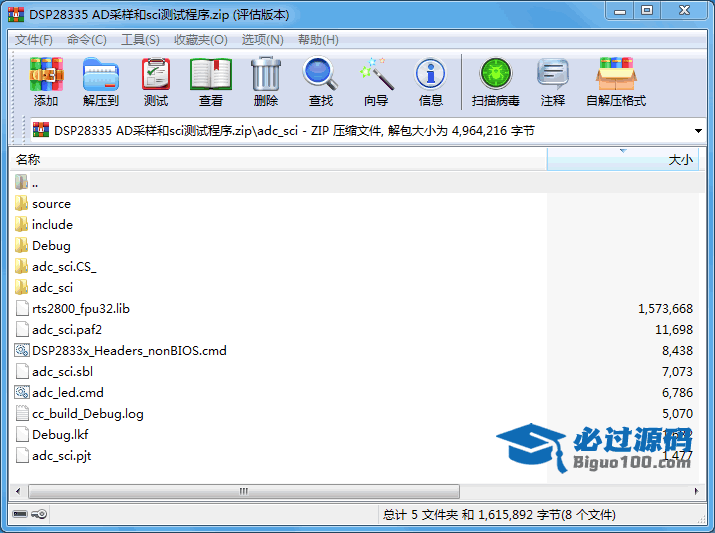
Task: Open the 选项(N) menu
Action: (262, 40)
